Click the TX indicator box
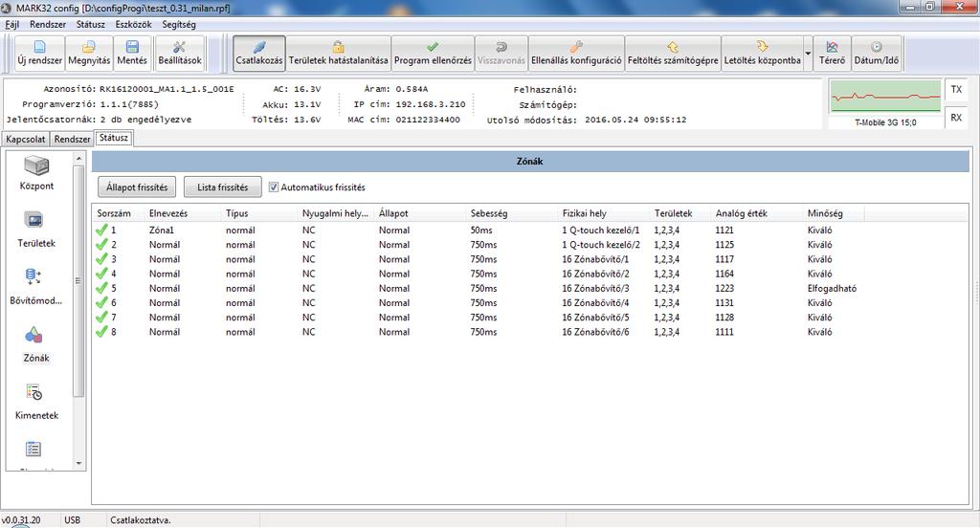 coord(956,89)
